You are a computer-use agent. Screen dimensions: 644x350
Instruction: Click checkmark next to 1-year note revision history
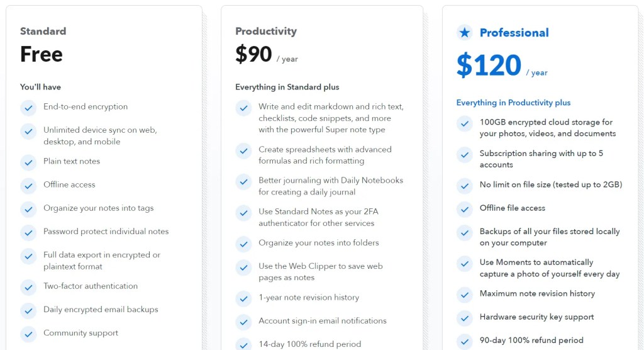coord(243,298)
